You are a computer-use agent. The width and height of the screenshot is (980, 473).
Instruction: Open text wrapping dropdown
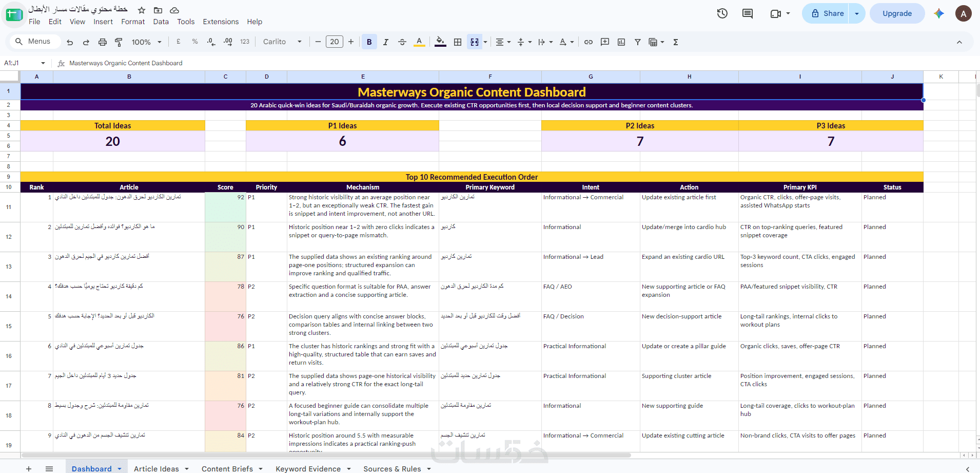545,42
